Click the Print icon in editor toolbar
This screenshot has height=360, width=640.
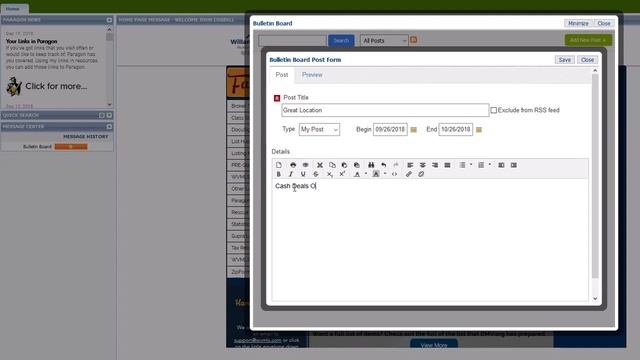(x=293, y=165)
